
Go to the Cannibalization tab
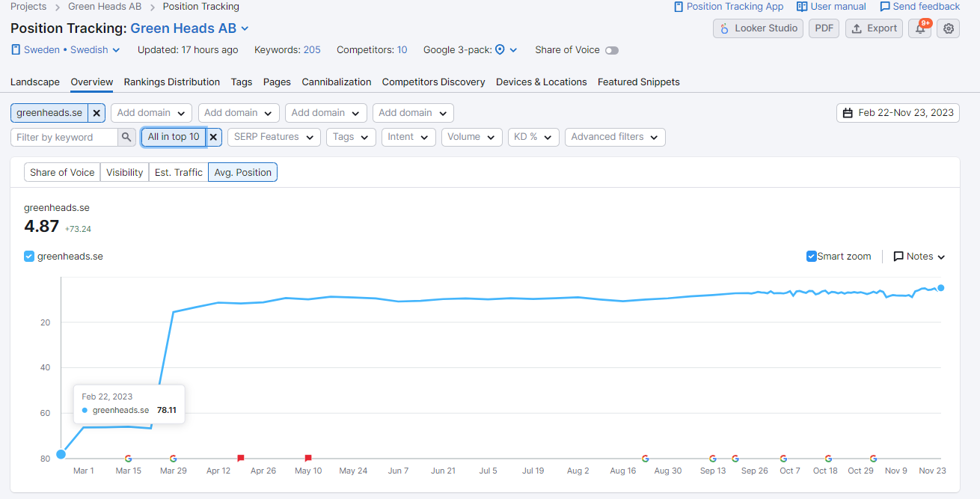337,82
